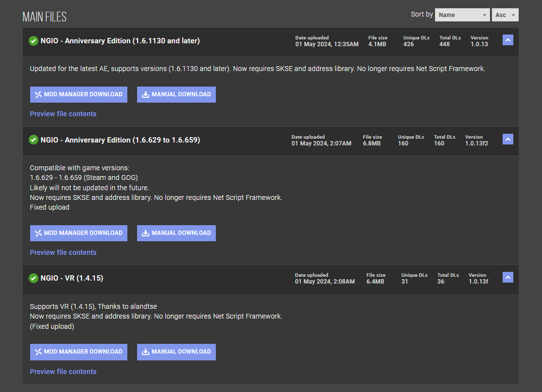This screenshot has height=392, width=542.
Task: Mod Manager Download for NGIO 1.6.1130 and later
Action: [78, 94]
